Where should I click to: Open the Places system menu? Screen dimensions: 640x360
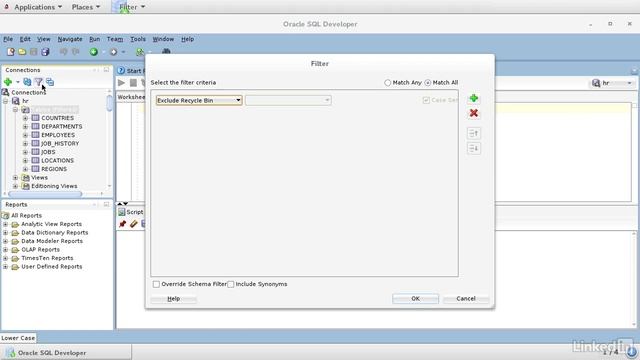point(86,7)
